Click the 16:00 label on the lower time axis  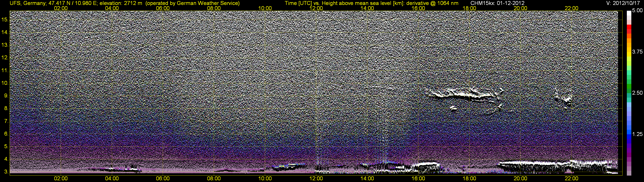pyautogui.click(x=418, y=179)
